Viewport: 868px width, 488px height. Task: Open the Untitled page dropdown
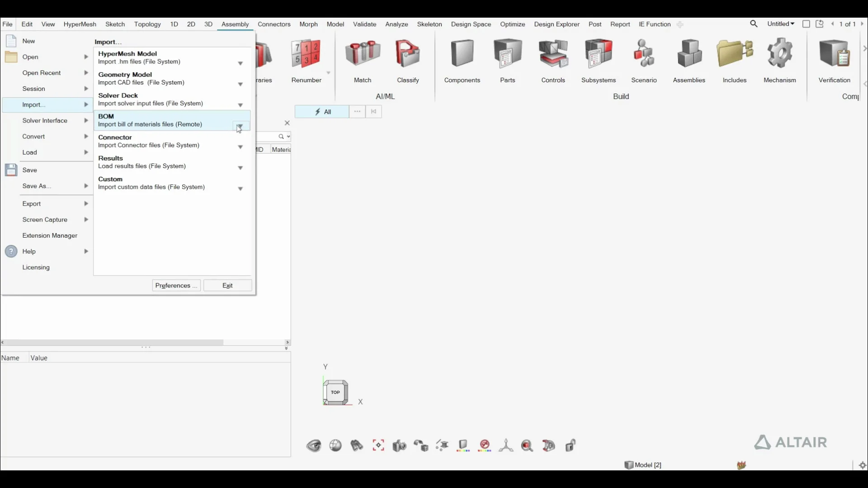781,24
